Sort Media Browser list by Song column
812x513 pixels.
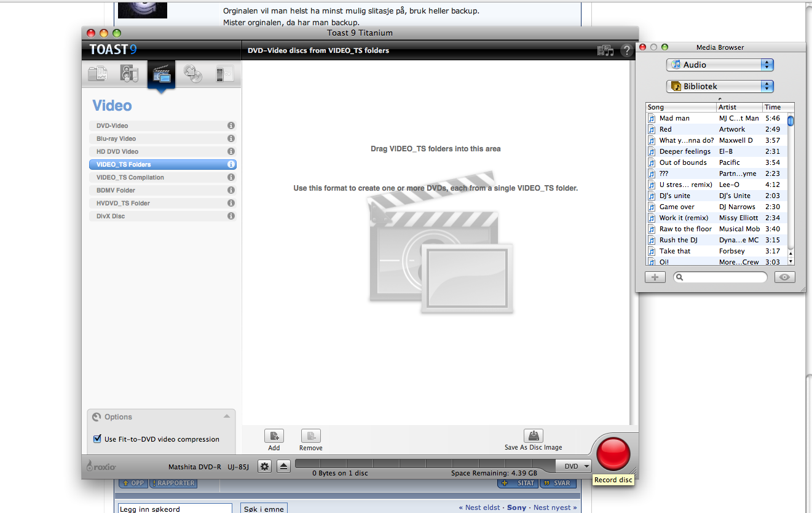point(681,107)
